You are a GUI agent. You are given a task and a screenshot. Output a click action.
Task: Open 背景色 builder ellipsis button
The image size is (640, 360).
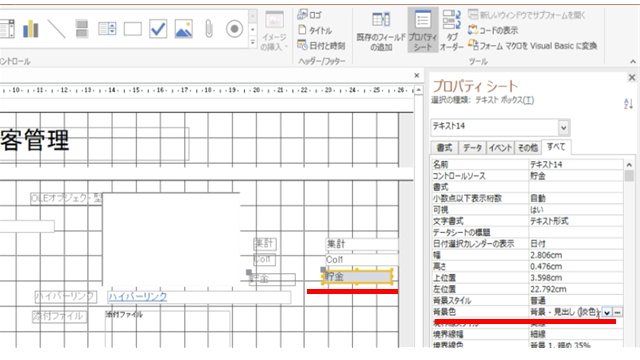[618, 313]
